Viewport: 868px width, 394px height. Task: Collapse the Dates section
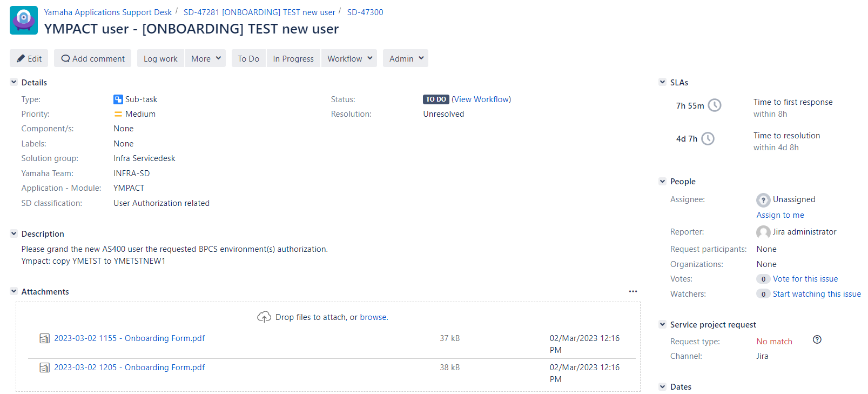tap(662, 386)
